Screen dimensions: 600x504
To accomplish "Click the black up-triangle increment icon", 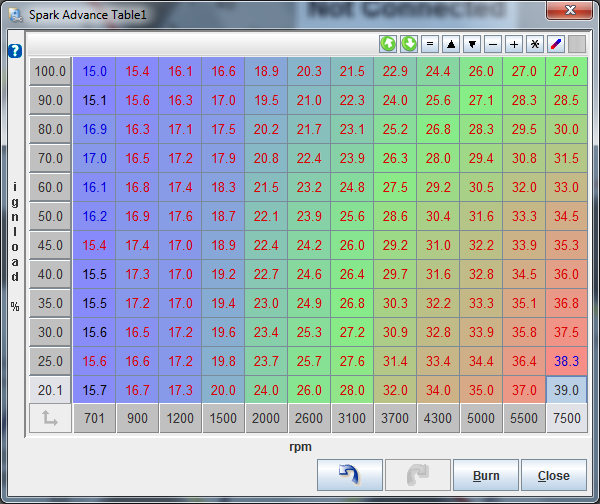I will (x=450, y=44).
